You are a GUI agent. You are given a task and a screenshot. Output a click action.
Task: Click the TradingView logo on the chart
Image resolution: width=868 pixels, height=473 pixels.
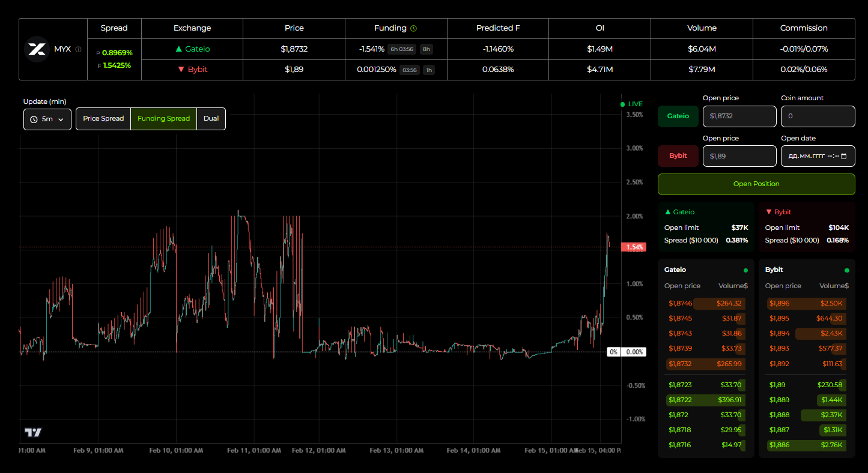tap(34, 432)
